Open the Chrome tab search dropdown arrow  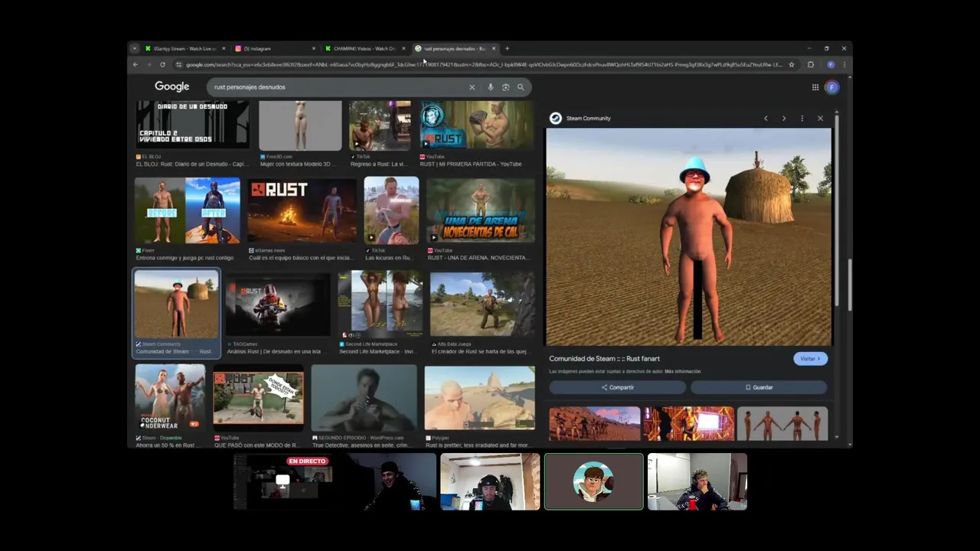135,48
